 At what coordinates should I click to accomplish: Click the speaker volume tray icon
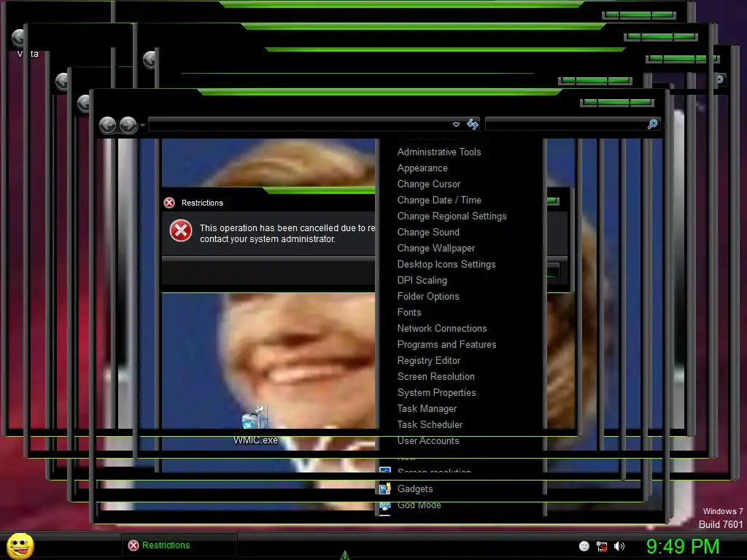(619, 546)
